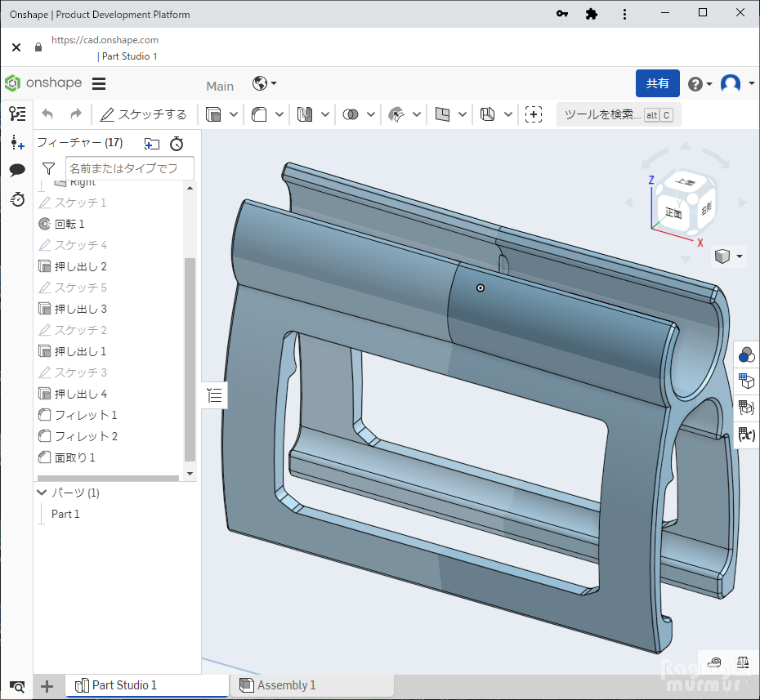
Task: Open the globe workspace dropdown
Action: (265, 83)
